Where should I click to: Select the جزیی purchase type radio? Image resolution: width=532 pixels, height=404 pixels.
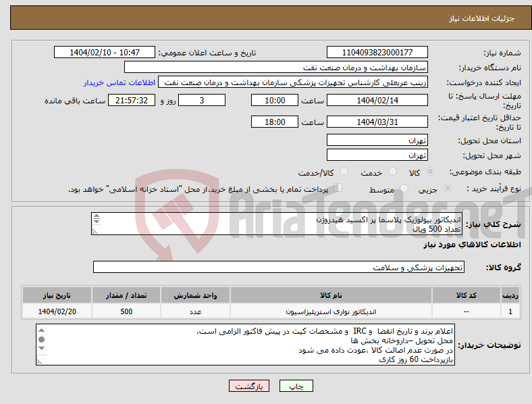click(448, 188)
